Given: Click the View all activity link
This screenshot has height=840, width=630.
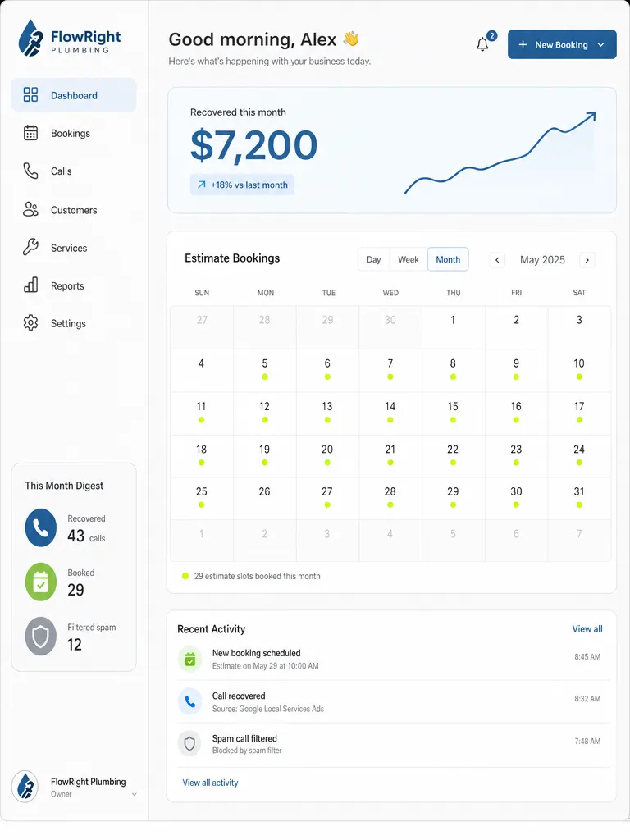Looking at the screenshot, I should tap(210, 783).
